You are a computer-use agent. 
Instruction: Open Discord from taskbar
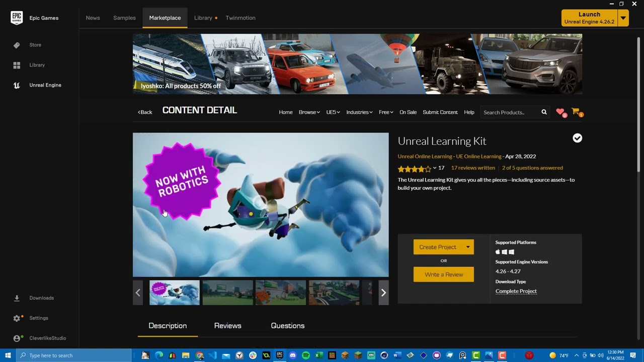click(293, 355)
